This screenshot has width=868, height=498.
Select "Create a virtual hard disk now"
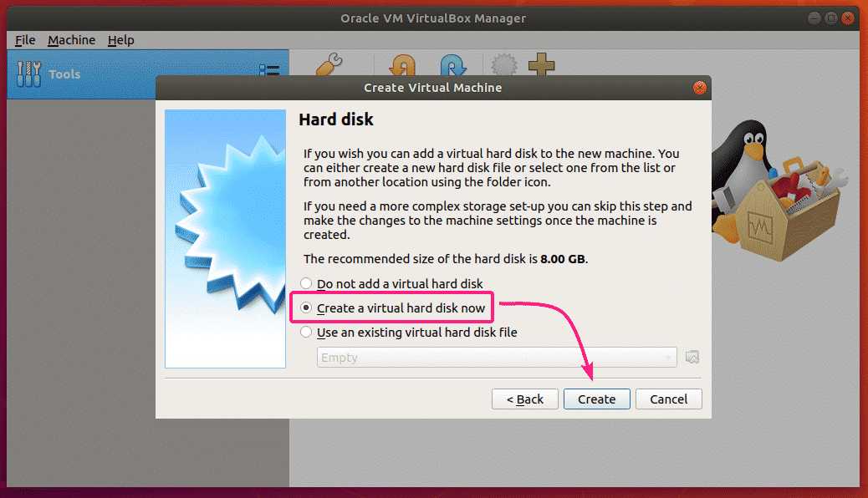[307, 308]
